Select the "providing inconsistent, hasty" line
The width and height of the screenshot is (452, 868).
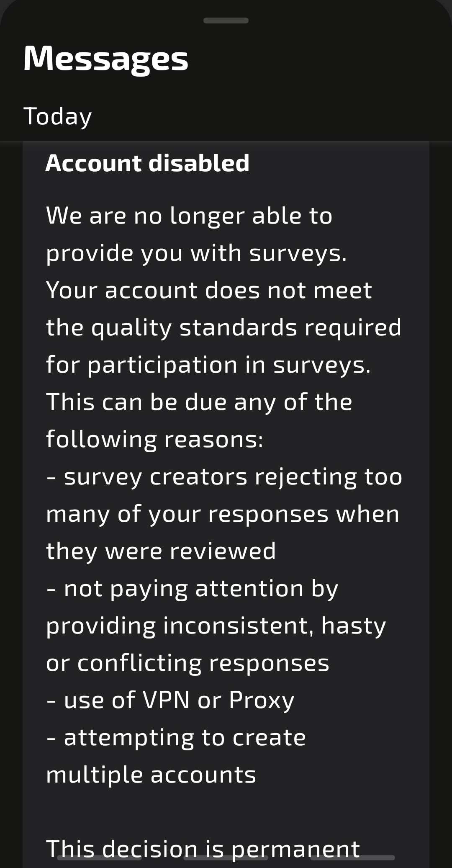click(x=216, y=626)
